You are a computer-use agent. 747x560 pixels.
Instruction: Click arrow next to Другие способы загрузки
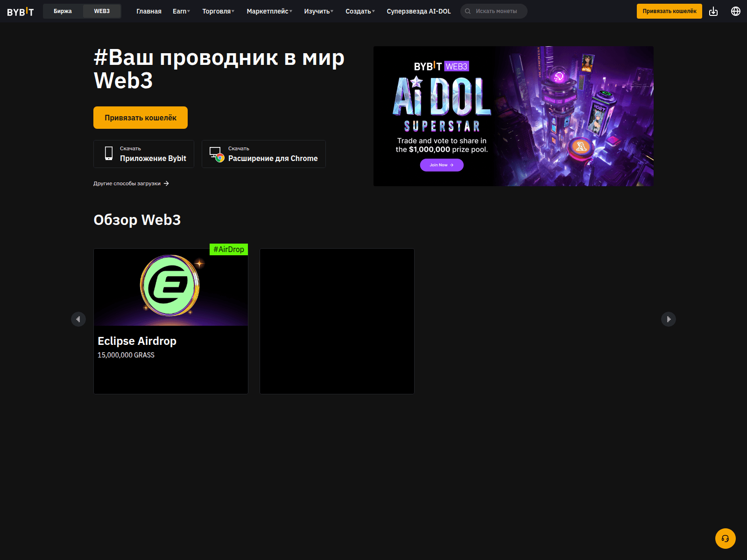(x=166, y=183)
